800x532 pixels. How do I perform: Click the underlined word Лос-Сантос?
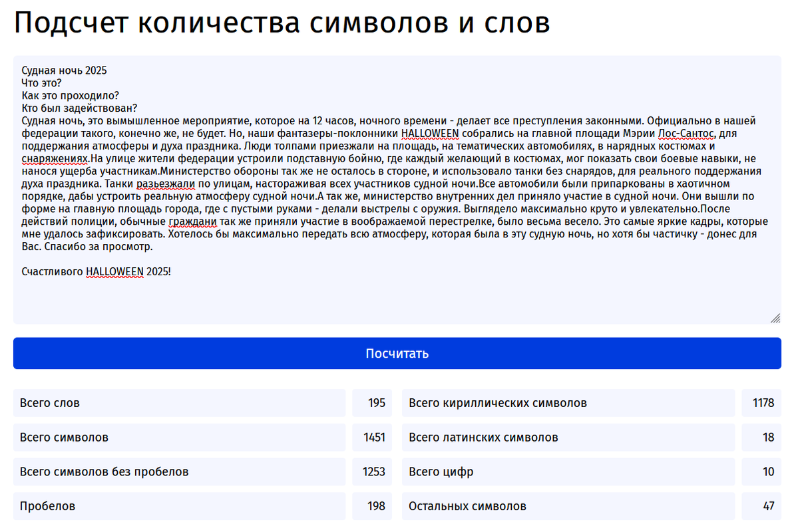686,134
